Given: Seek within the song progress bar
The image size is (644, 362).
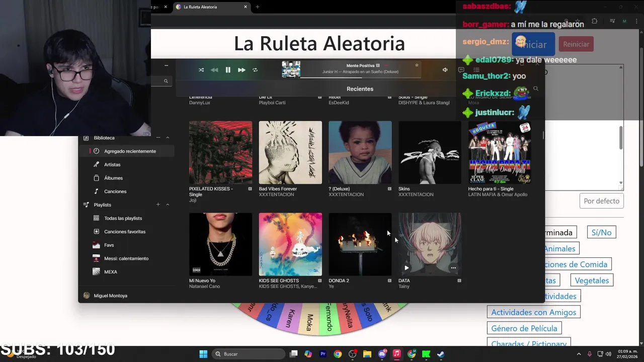Looking at the screenshot, I should click(x=360, y=77).
